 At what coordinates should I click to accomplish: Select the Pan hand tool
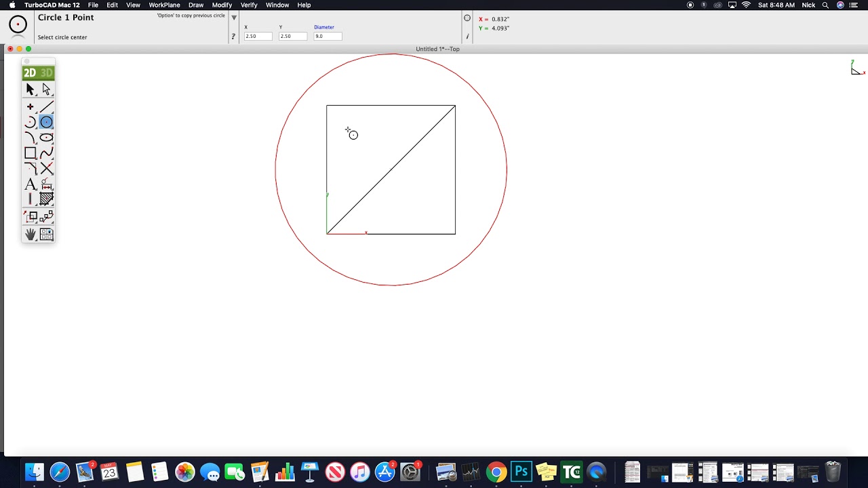[x=30, y=235]
